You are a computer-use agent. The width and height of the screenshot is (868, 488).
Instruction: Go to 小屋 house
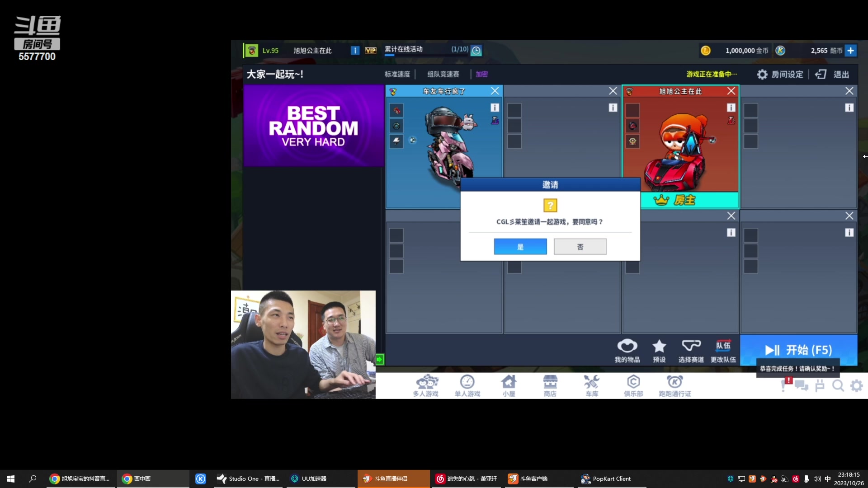pos(509,386)
